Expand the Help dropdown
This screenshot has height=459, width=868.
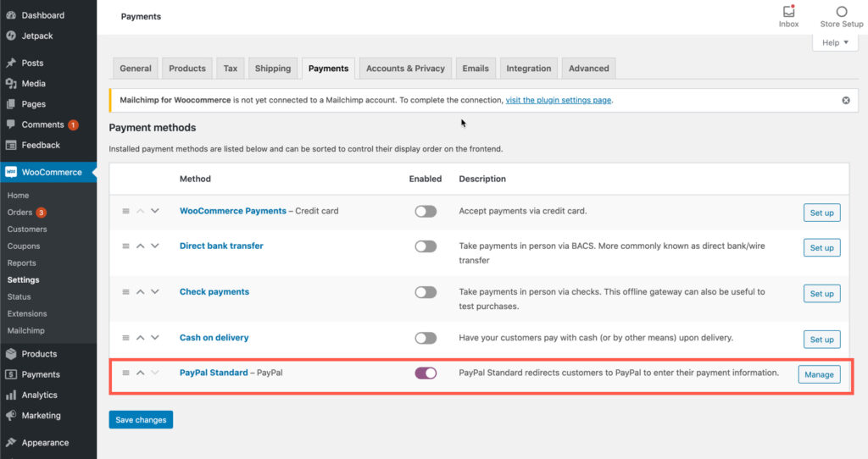(834, 43)
